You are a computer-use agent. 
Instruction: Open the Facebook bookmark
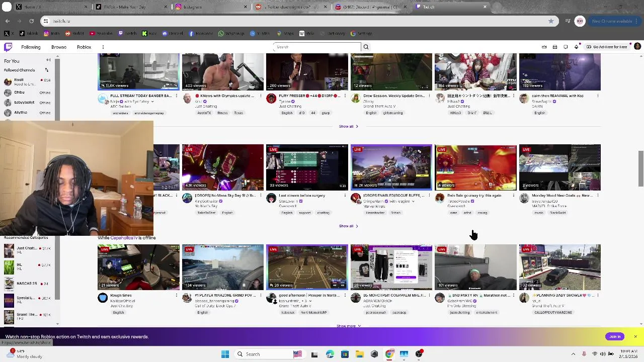201,34
